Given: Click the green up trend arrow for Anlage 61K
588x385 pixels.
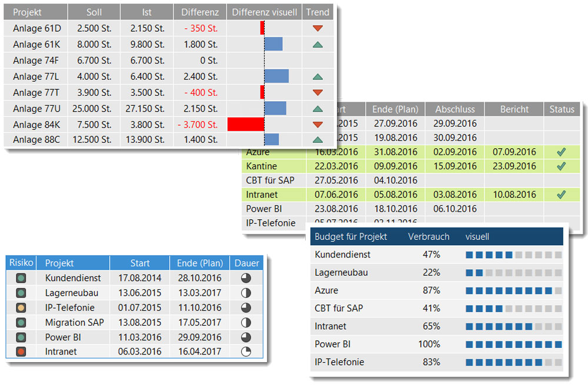Looking at the screenshot, I should point(318,44).
